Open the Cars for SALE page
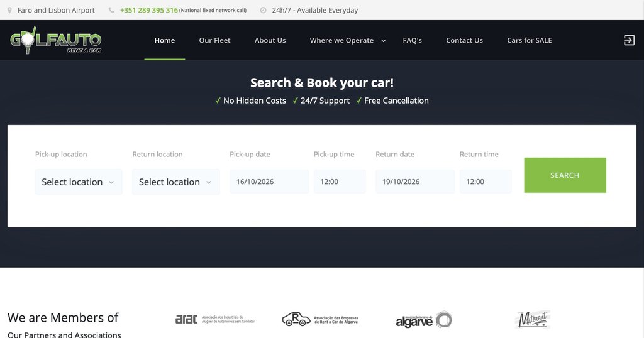 530,40
